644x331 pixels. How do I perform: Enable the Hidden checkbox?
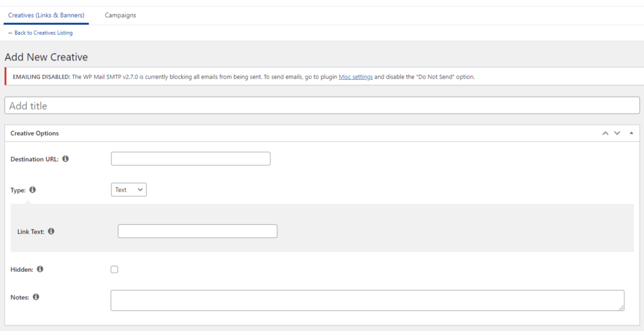click(x=114, y=269)
